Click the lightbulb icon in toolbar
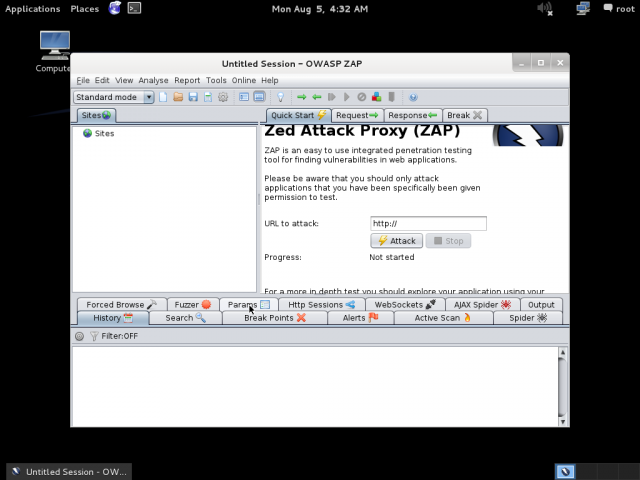This screenshot has height=480, width=640. (281, 97)
